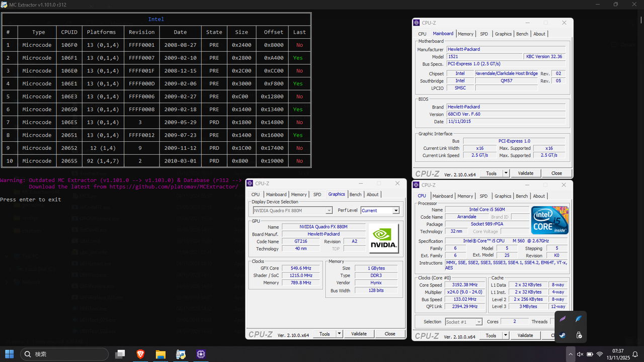Viewport: 644px width, 362px height.
Task: Collapse the hidden tray icons chevron
Action: point(571,354)
